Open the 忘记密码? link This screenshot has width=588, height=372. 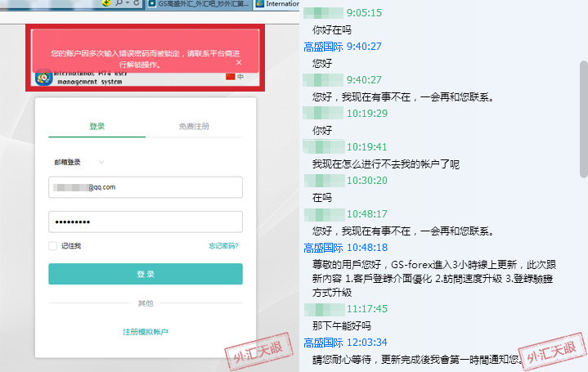tap(223, 246)
